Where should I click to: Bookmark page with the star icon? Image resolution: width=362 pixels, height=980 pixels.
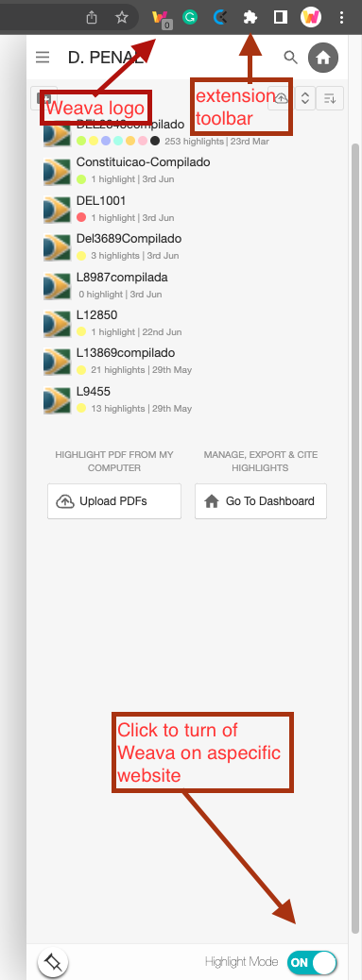click(x=122, y=18)
